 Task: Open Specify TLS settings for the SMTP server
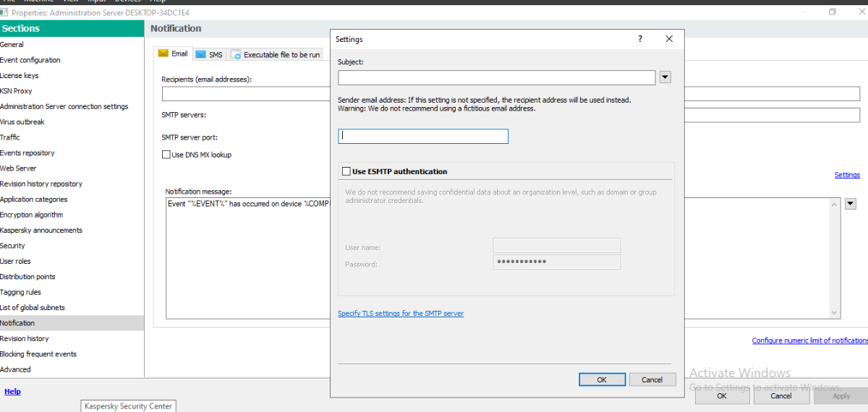(x=401, y=314)
